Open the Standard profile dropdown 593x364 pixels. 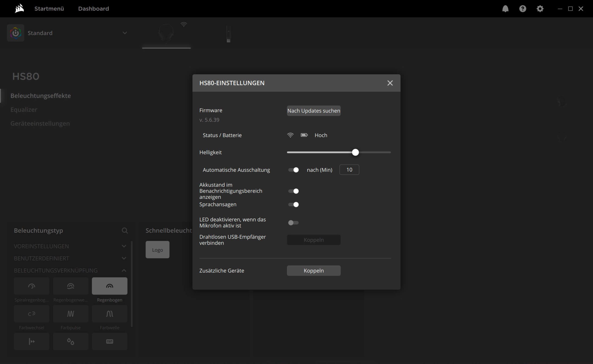pos(124,33)
